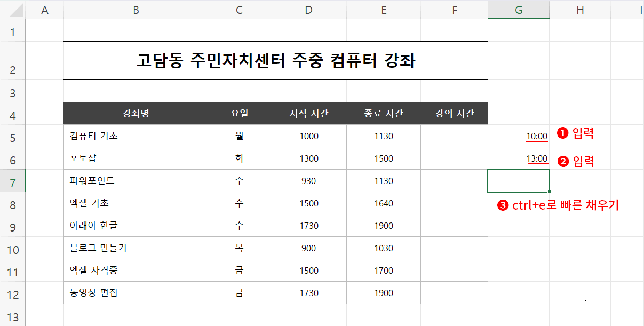Select row 12 header

tap(13, 293)
